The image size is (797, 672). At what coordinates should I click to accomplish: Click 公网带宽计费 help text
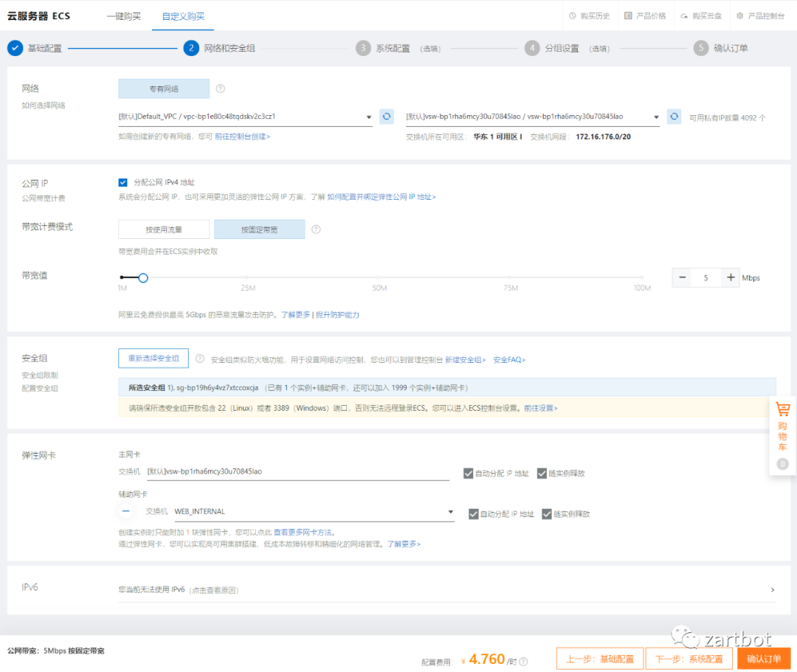pos(44,198)
